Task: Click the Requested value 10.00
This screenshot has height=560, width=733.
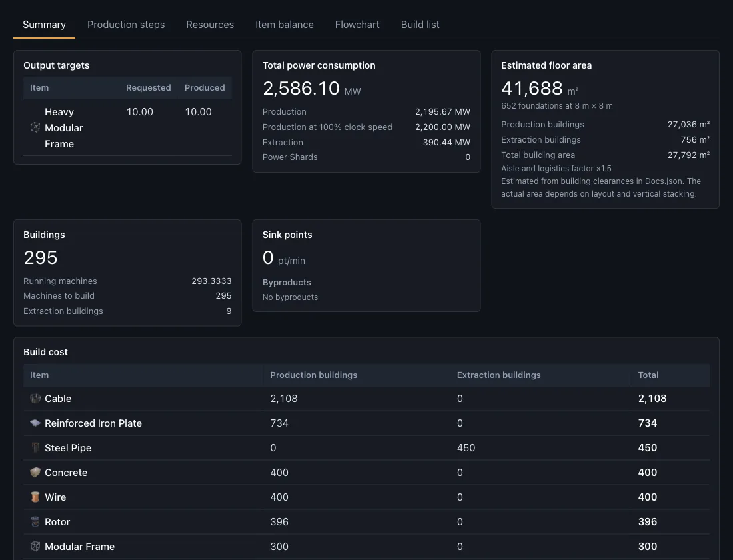Action: [x=140, y=112]
